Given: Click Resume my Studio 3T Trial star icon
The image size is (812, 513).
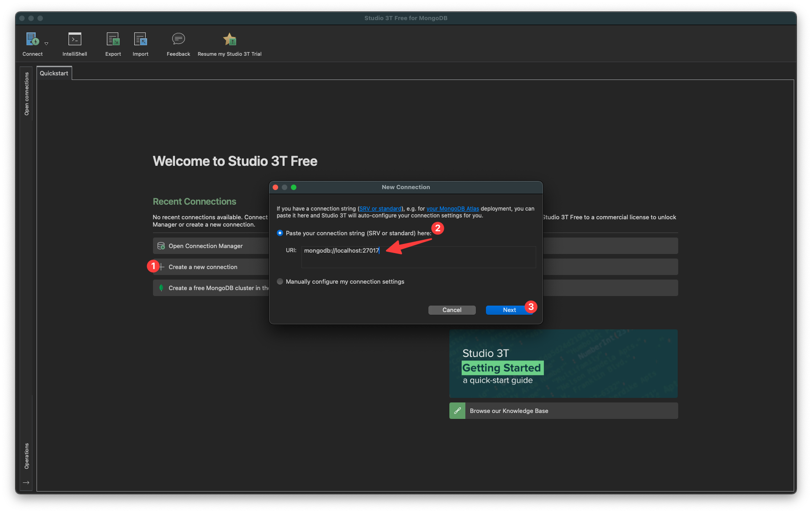Looking at the screenshot, I should (x=230, y=39).
